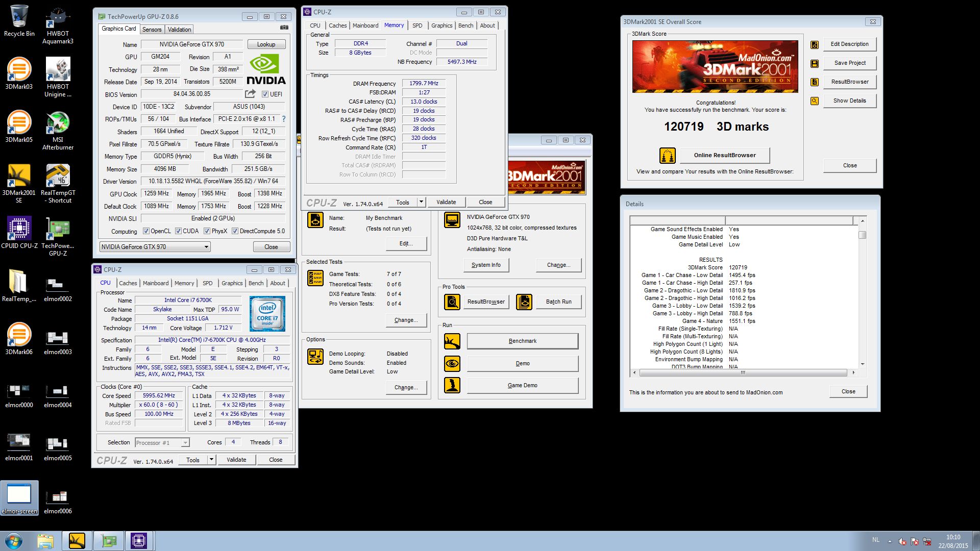Screen dimensions: 980x551
Task: Click bus interface question mark in GPU-Z
Action: [284, 119]
